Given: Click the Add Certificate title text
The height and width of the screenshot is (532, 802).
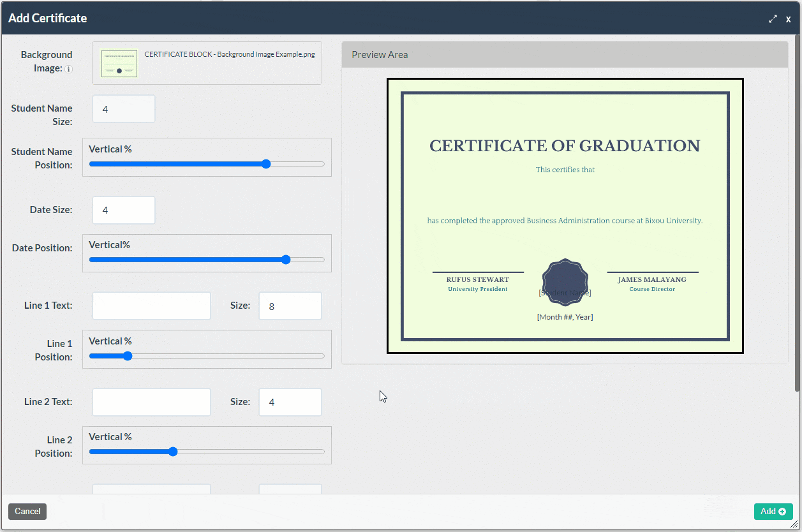Looking at the screenshot, I should (x=48, y=18).
